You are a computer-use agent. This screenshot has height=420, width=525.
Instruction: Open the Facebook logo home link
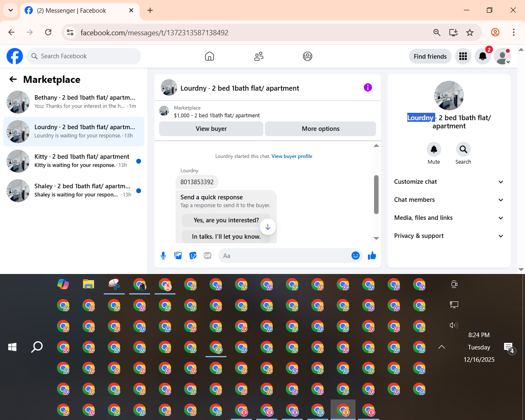15,56
